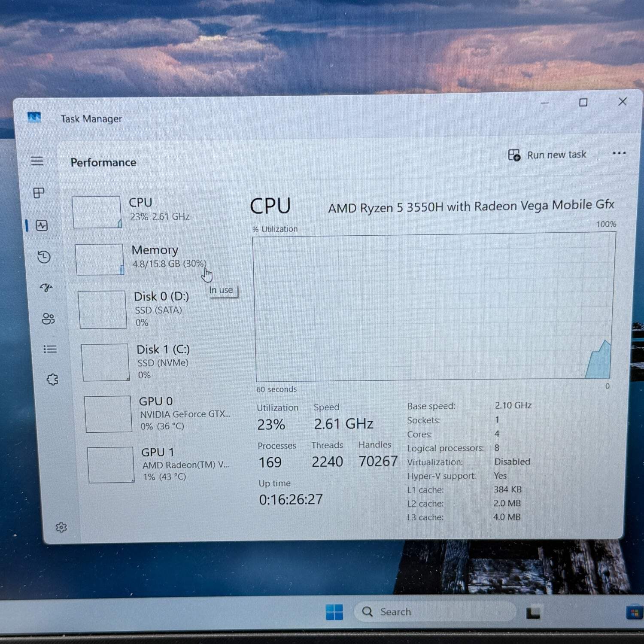Screen dimensions: 644x644
Task: Click the Base speed 2.10 GHz value
Action: (x=513, y=405)
